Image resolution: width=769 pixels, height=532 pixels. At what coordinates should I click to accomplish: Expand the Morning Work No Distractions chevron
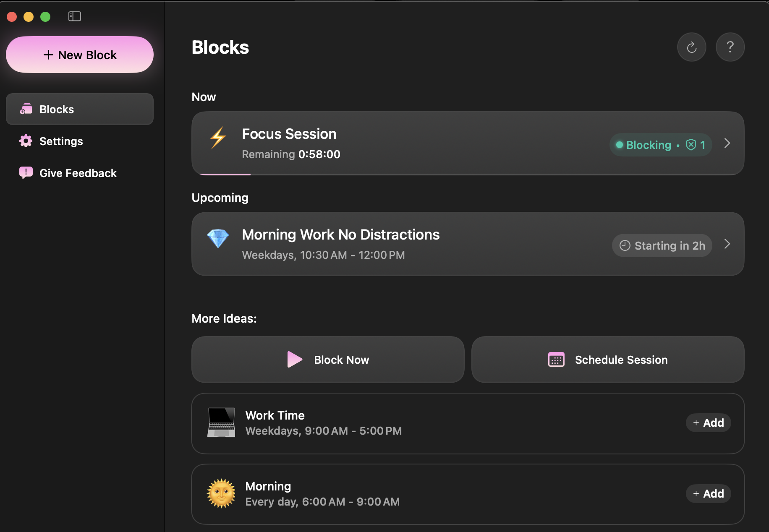pyautogui.click(x=727, y=244)
